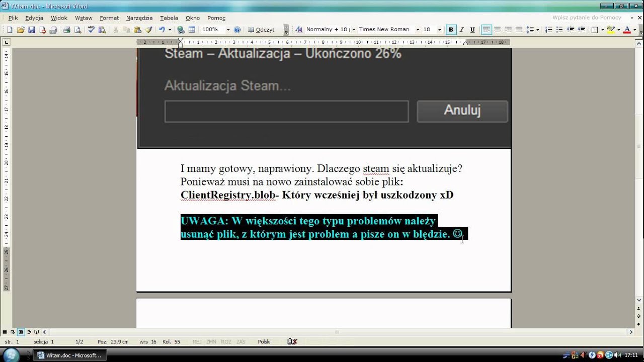Click the Permission icon
The height and width of the screenshot is (362, 644).
coord(42,30)
